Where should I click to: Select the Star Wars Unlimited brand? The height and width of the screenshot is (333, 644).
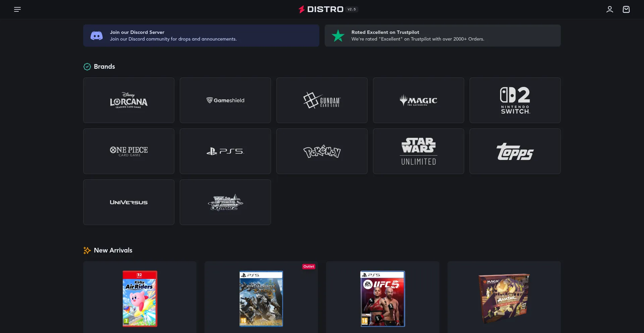[418, 151]
